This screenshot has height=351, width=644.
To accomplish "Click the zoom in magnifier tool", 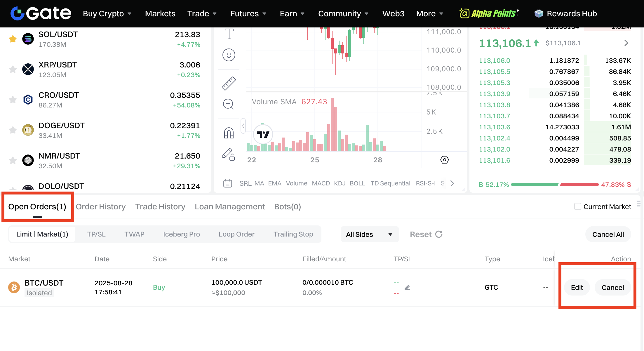I will (x=228, y=104).
